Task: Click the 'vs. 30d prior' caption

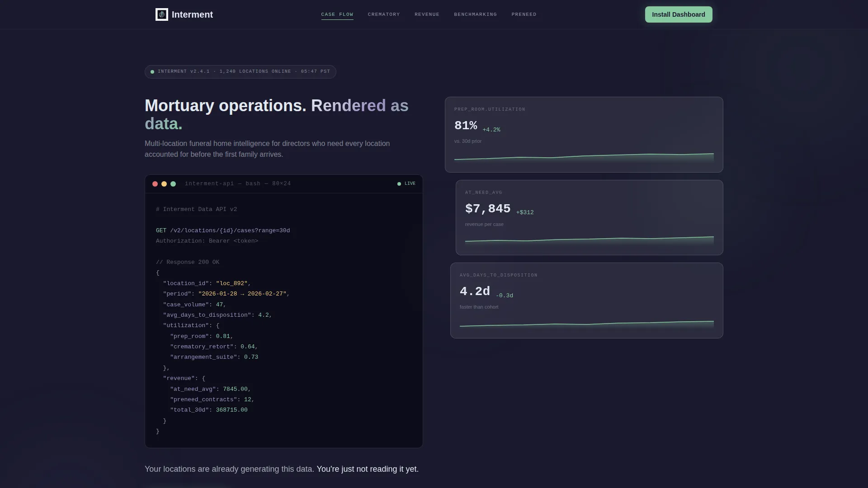Action: [x=468, y=141]
